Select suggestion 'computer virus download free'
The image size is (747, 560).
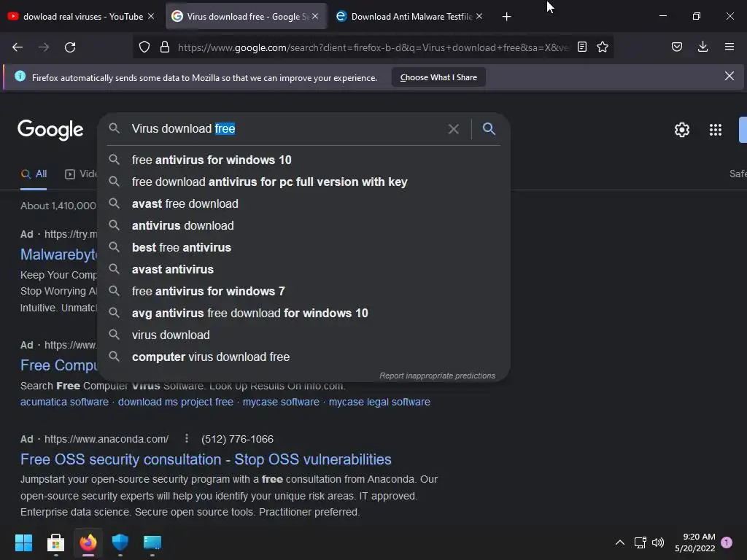click(303, 357)
